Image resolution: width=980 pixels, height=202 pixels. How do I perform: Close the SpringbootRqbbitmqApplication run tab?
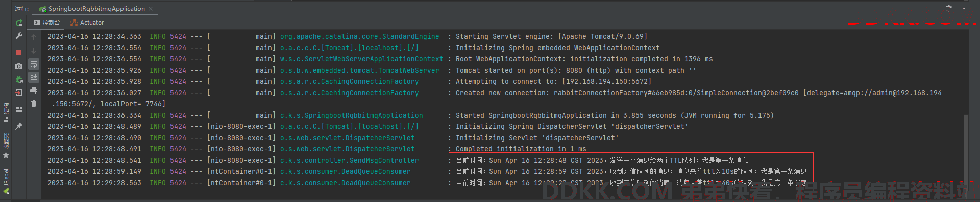[x=151, y=9]
